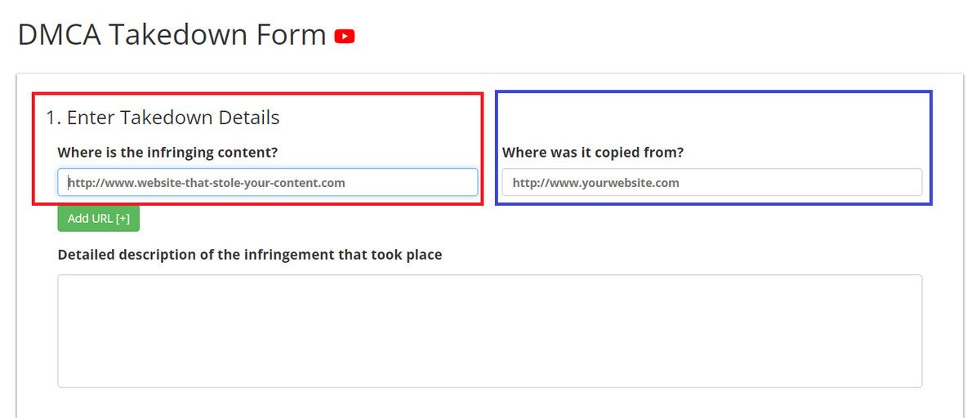Click the website-that-stole-your-content placeholder text

coord(207,183)
